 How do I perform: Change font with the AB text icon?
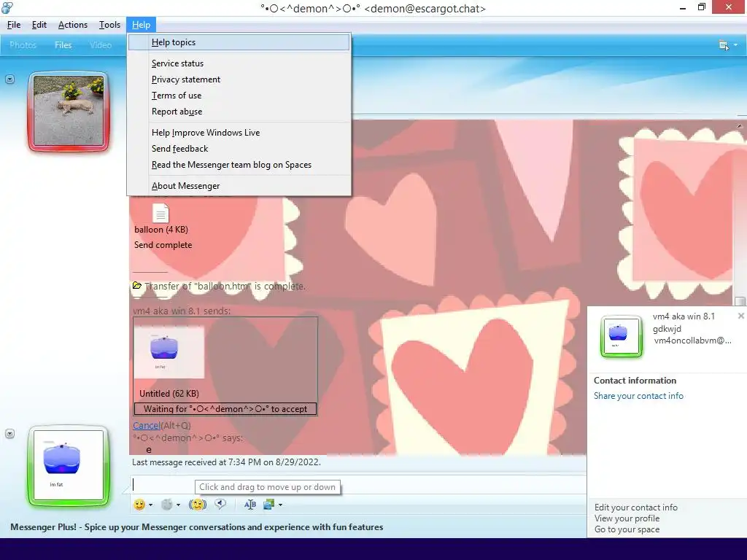(x=250, y=505)
